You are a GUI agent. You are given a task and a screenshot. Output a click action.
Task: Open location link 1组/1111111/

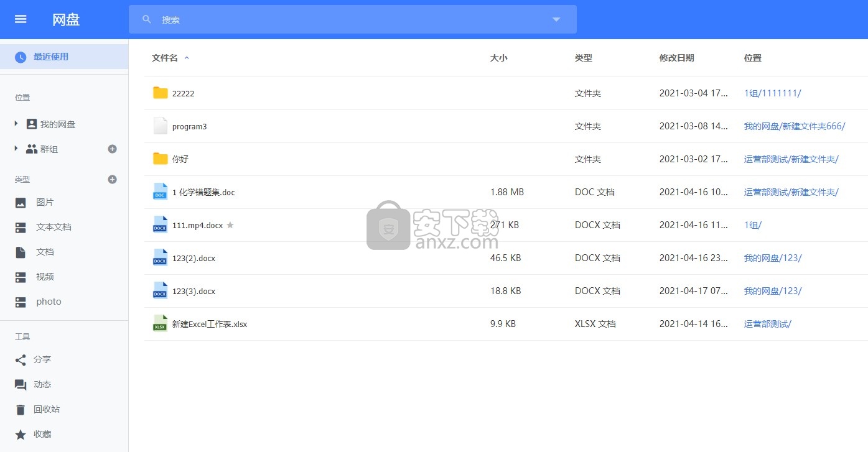pyautogui.click(x=773, y=93)
